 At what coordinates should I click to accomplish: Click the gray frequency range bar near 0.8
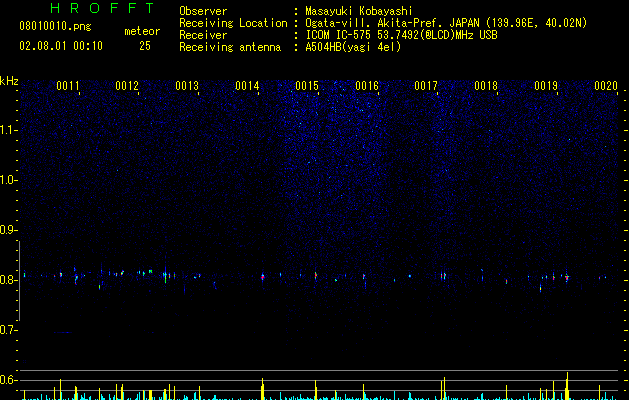coord(20,281)
